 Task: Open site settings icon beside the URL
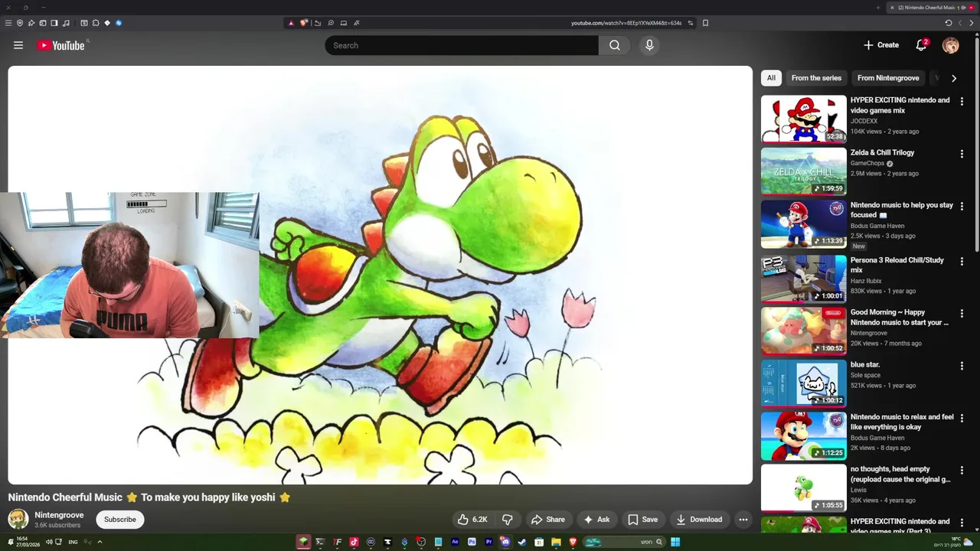690,23
